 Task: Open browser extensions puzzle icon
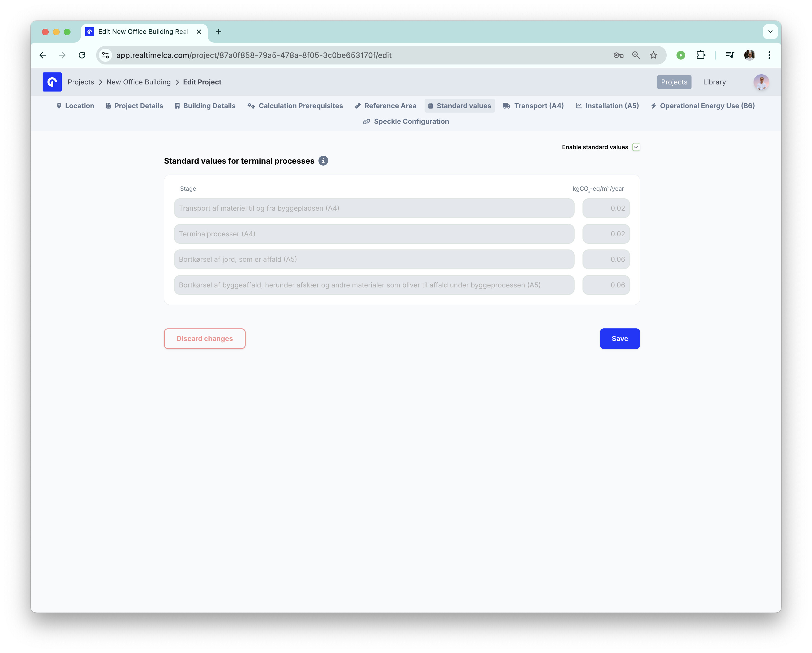pos(701,55)
